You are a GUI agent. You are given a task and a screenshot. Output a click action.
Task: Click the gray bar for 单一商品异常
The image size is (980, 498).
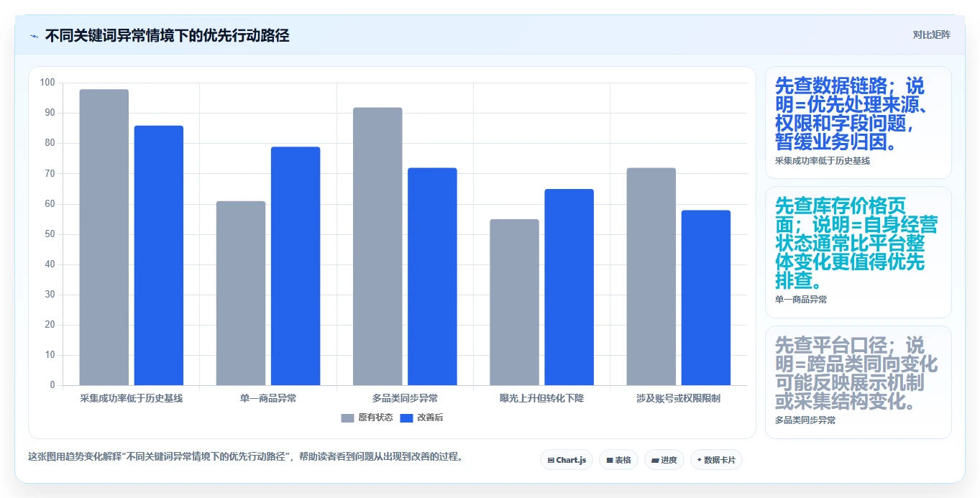tap(241, 293)
